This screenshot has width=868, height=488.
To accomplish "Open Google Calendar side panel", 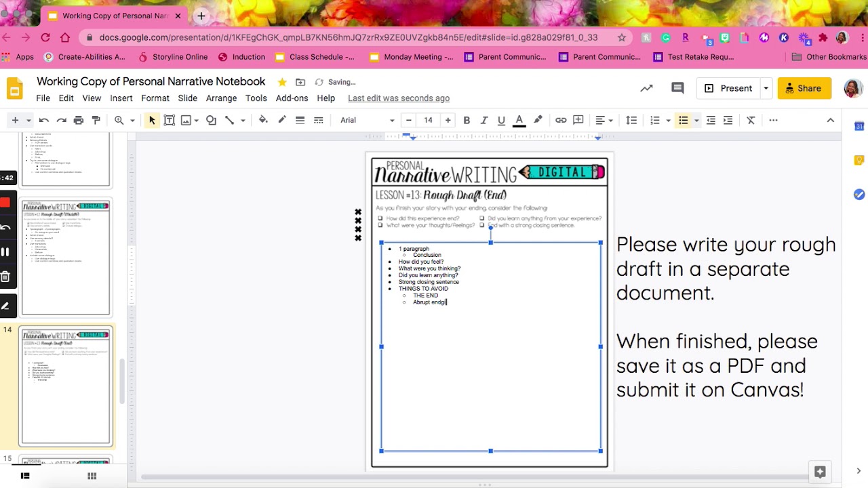I will tap(859, 126).
